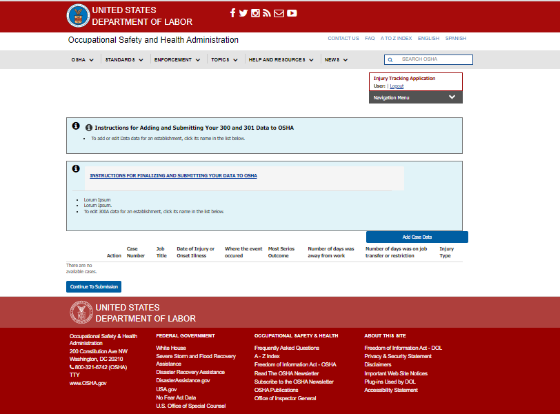Open the Twitter bird icon

click(243, 13)
